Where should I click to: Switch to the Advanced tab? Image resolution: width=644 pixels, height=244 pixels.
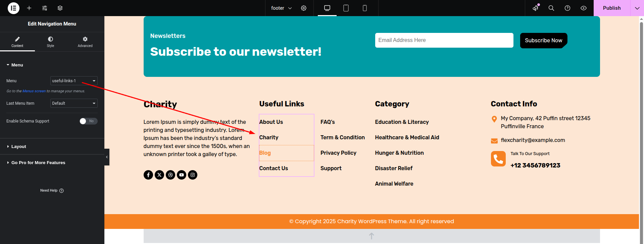tap(85, 42)
